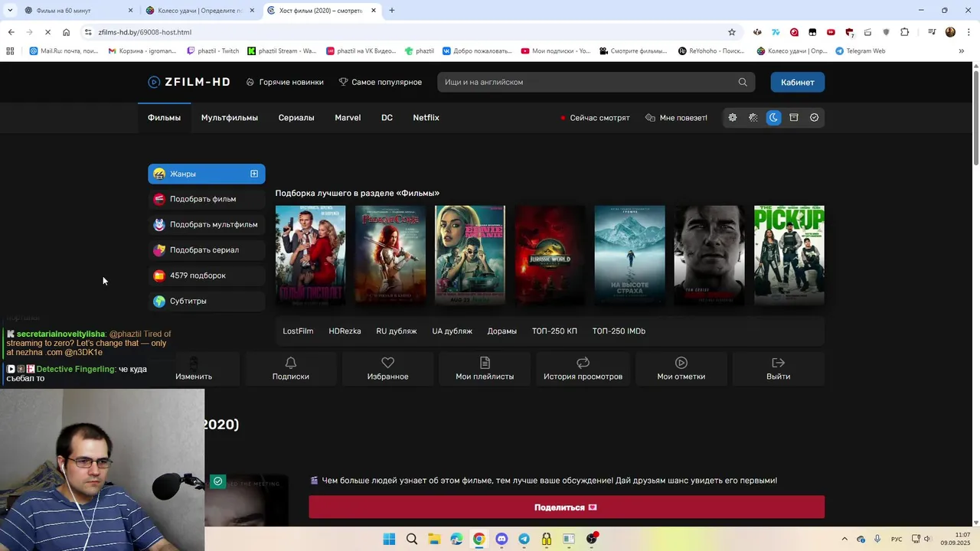Open the Фильмы tab

coord(164,118)
